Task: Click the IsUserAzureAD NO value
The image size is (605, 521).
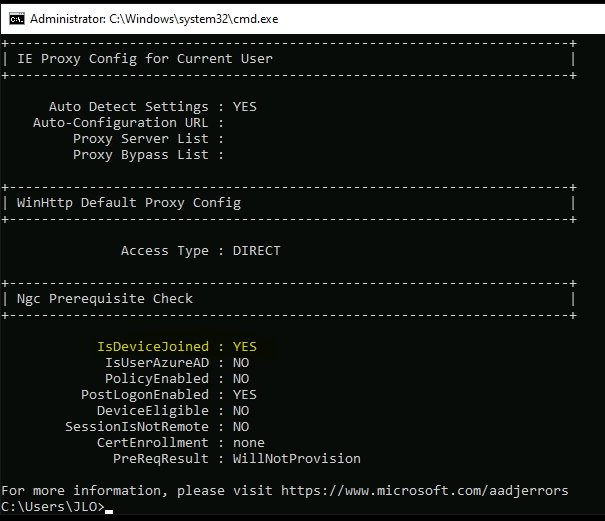Action: [x=241, y=363]
